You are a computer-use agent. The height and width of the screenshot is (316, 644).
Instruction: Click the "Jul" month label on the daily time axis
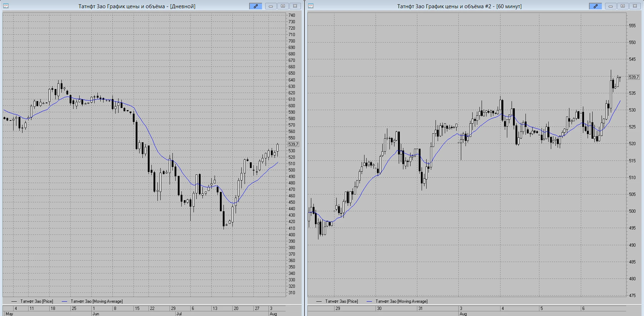click(179, 314)
